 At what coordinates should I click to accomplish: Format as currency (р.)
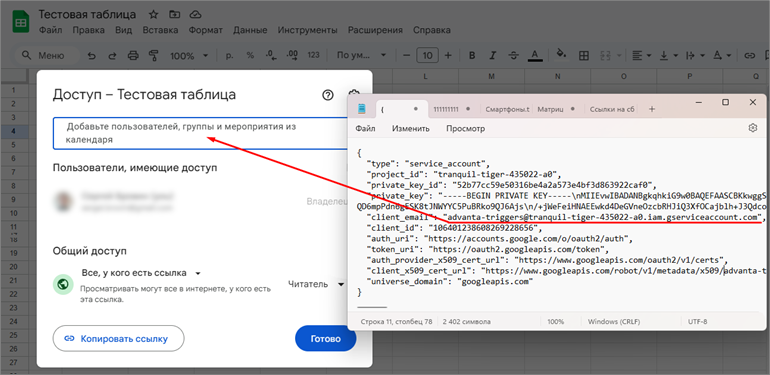point(229,55)
